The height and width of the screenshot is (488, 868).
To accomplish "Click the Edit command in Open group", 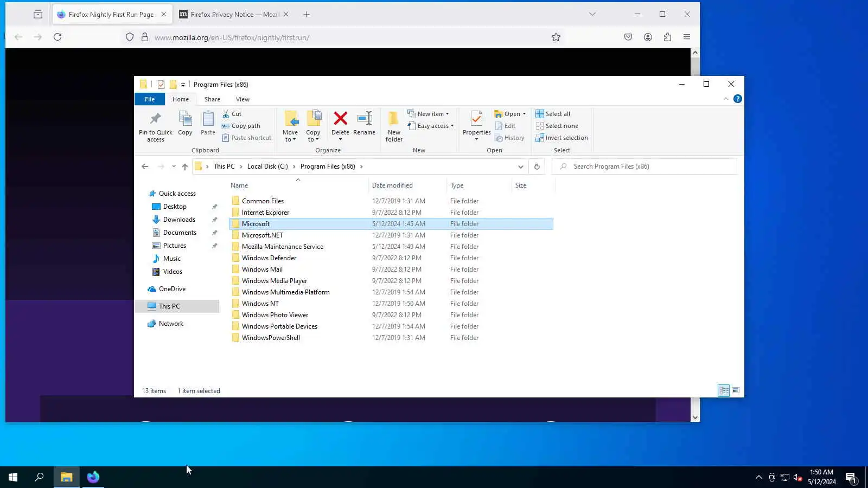I will click(505, 126).
